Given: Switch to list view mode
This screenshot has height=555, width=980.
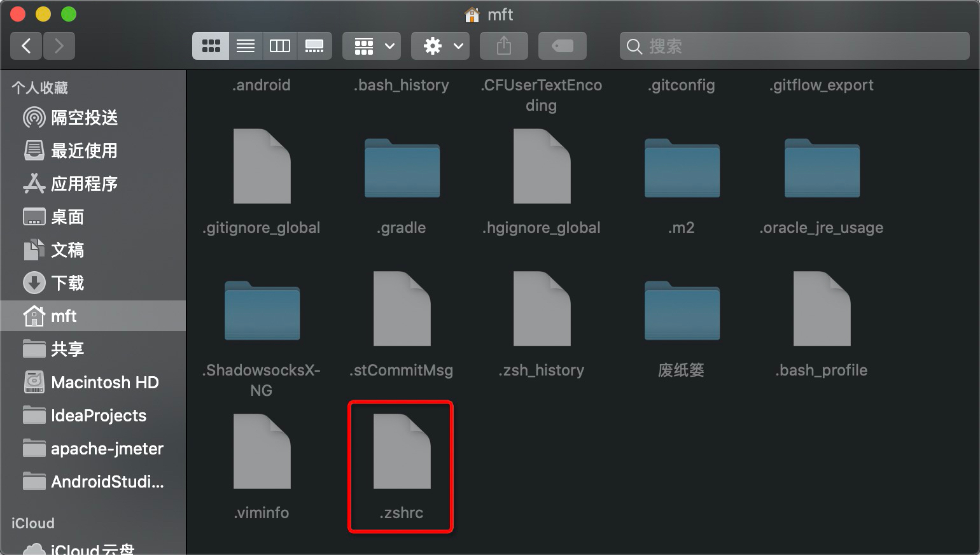Looking at the screenshot, I should [x=246, y=46].
